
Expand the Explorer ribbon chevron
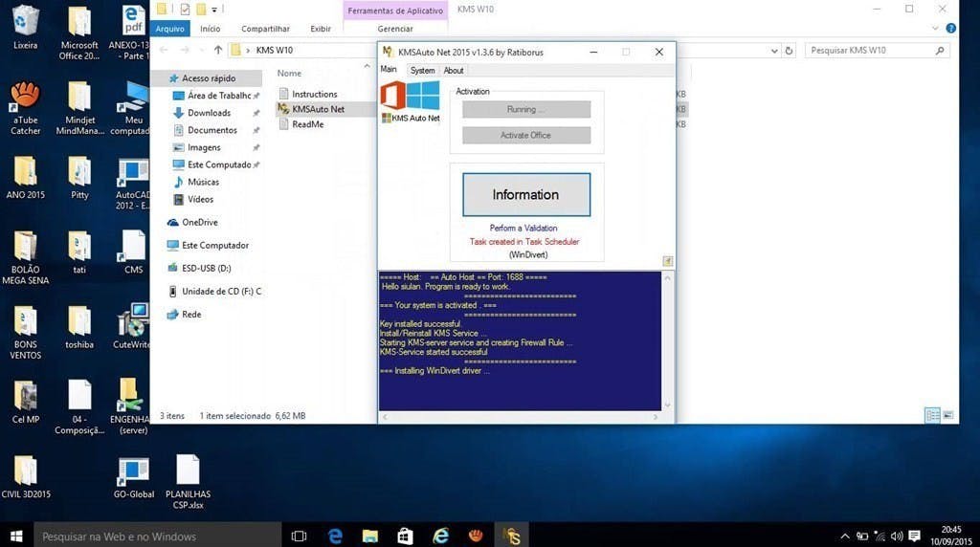935,28
